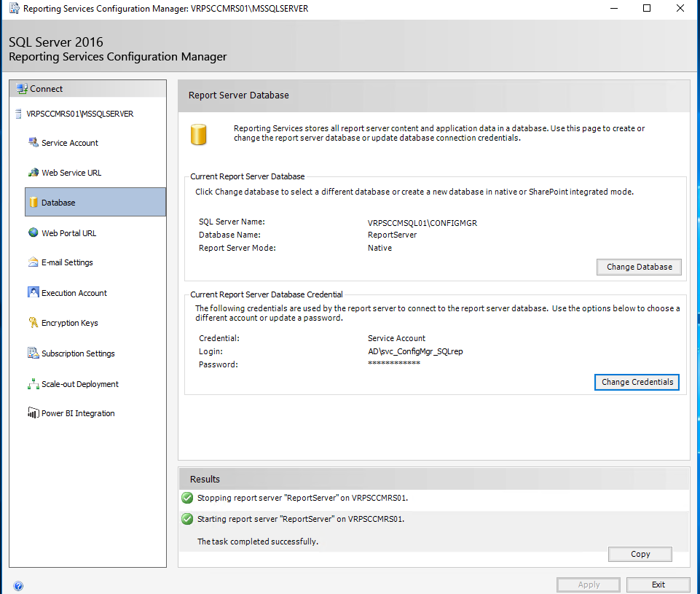Viewport: 700px width, 594px height.
Task: Click the E-mail Settings envelope icon
Action: [x=34, y=262]
